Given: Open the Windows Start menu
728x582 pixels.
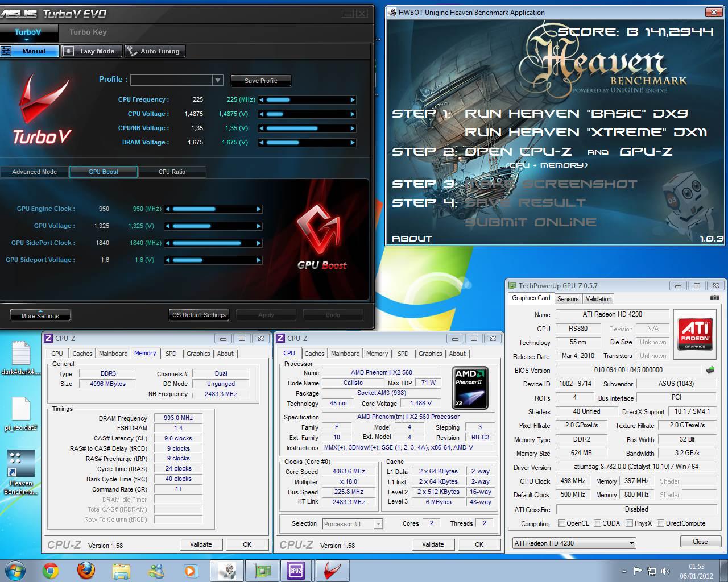Looking at the screenshot, I should (15, 571).
